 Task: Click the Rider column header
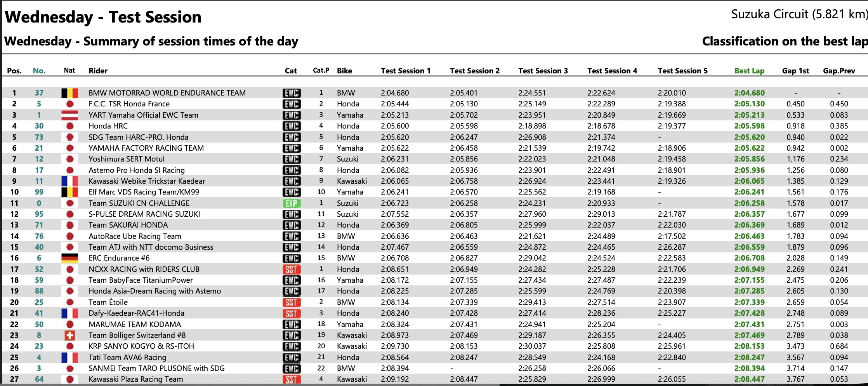98,71
